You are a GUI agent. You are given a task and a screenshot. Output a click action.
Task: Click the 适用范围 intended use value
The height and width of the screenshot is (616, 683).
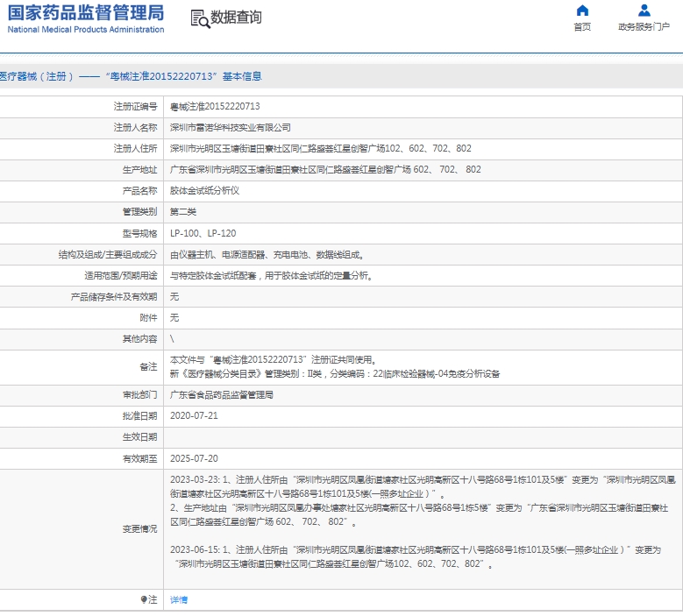coord(271,275)
